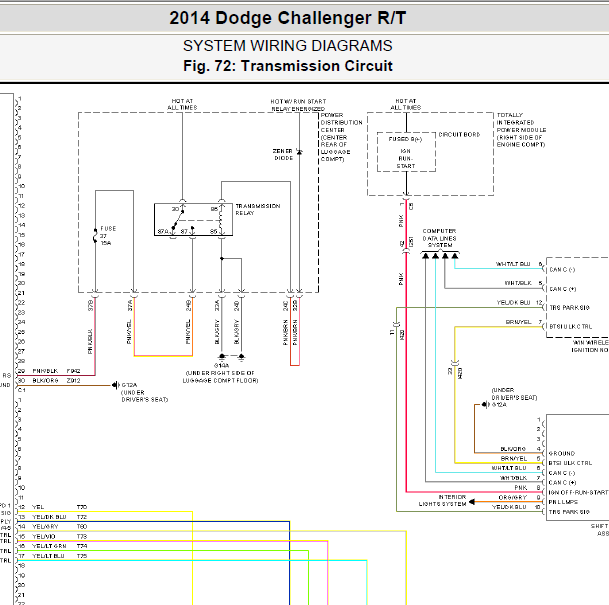Screen dimensions: 609x605
Task: Click "INTERIOR LIGHTS SYSTEM" reference
Action: (442, 501)
